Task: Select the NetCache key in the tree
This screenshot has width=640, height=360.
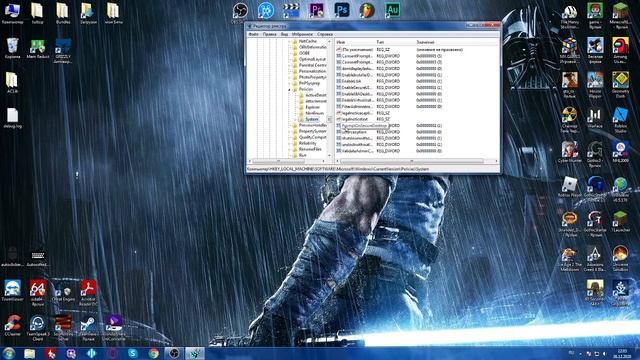Action: tap(307, 41)
